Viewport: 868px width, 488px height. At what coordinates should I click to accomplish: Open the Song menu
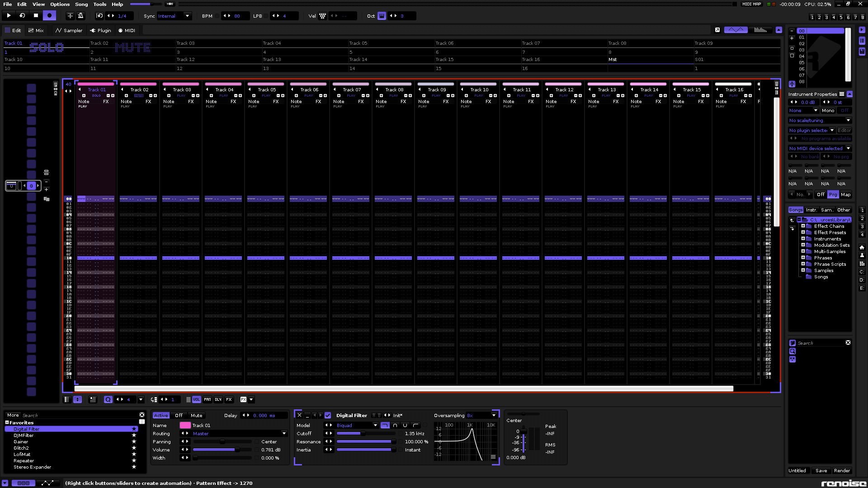pos(81,4)
